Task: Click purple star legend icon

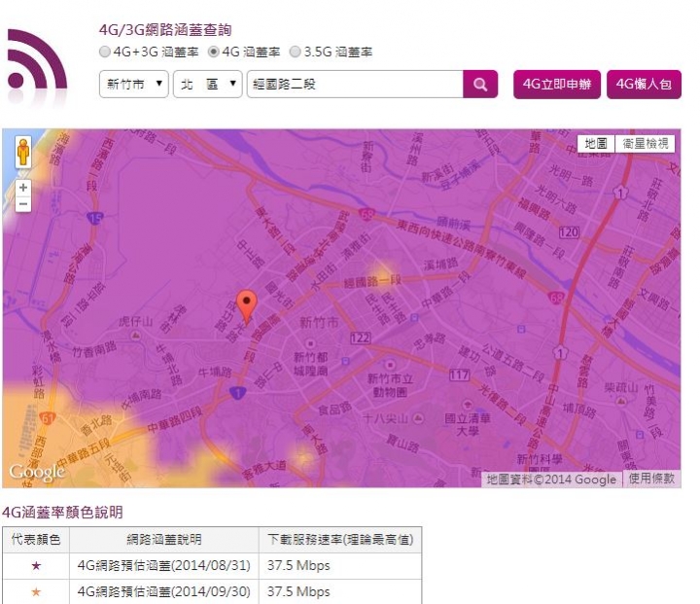Action: point(36,565)
